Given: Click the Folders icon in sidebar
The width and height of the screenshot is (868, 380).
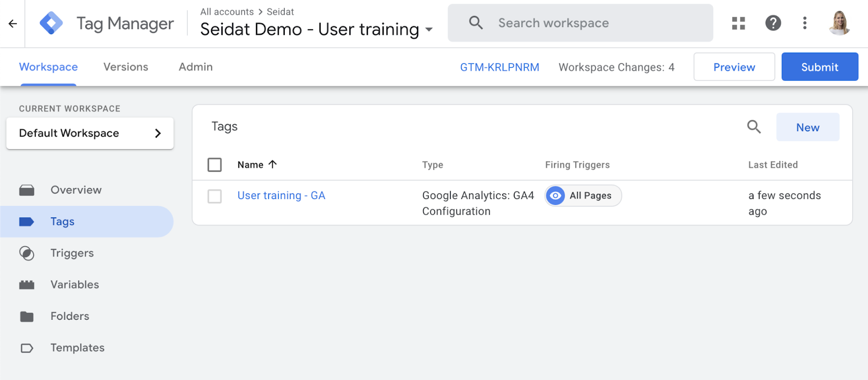Looking at the screenshot, I should (27, 317).
